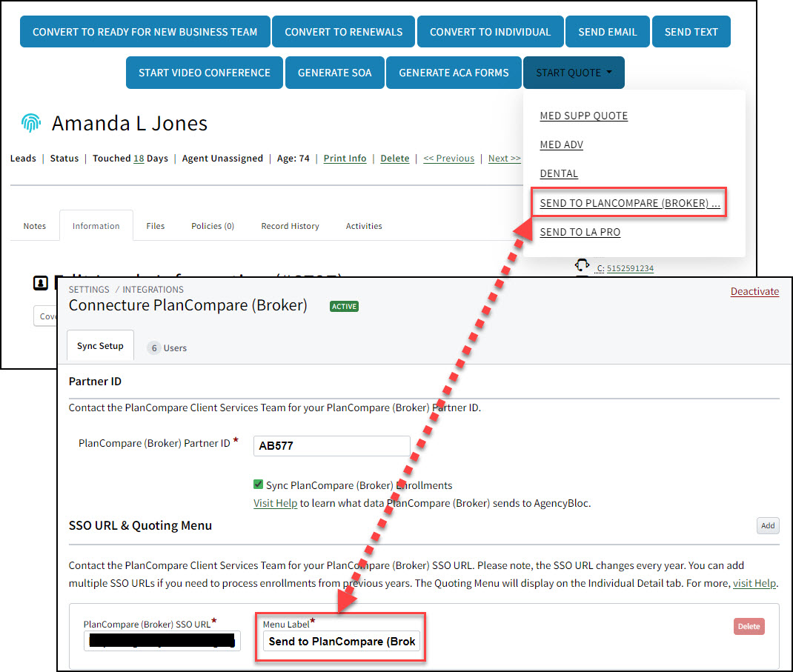Open the Activities tab
This screenshot has width=793, height=672.
pyautogui.click(x=364, y=226)
